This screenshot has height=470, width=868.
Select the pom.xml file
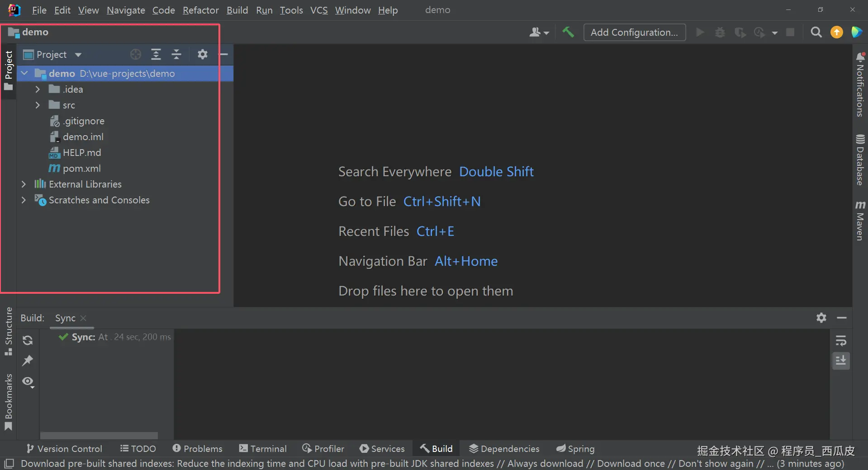point(81,169)
